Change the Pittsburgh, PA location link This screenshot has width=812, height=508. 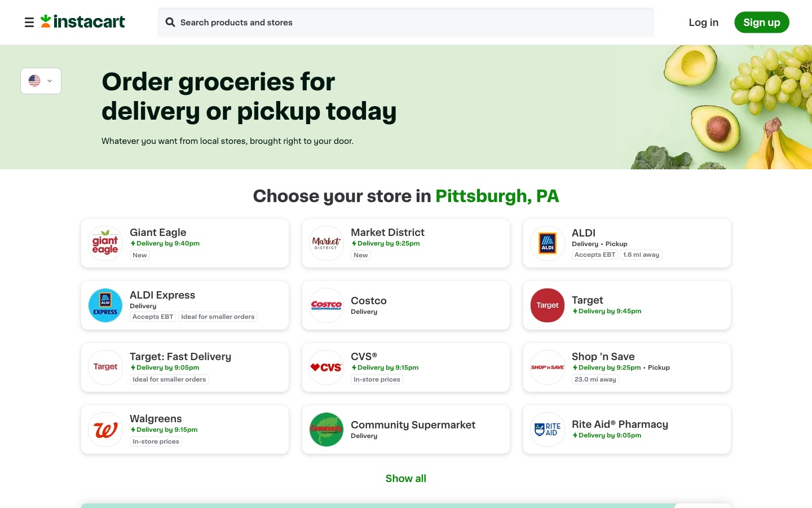pyautogui.click(x=497, y=196)
